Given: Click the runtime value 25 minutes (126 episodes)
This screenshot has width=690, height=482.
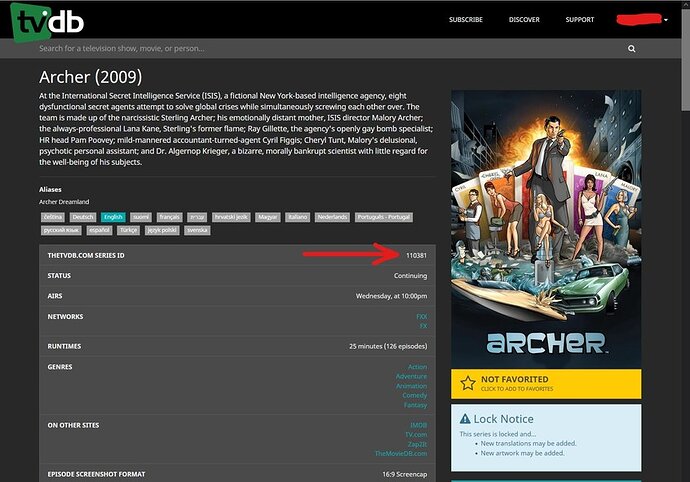Looking at the screenshot, I should 388,346.
